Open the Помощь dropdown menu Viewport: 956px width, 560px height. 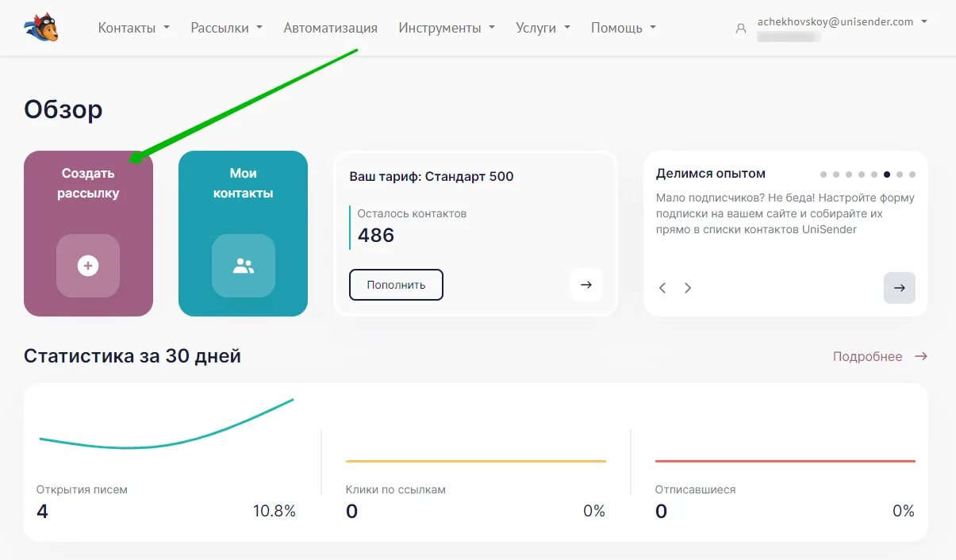(x=624, y=28)
